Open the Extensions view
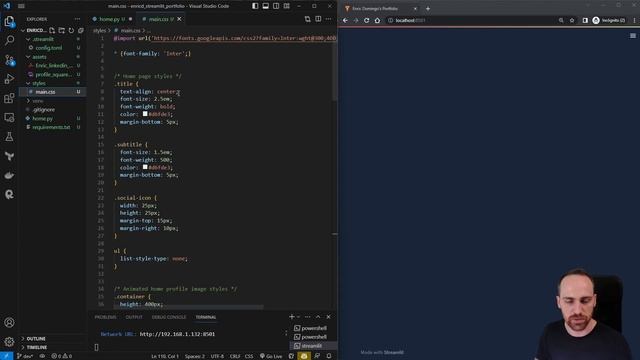This screenshot has height=360, width=640. (x=9, y=98)
